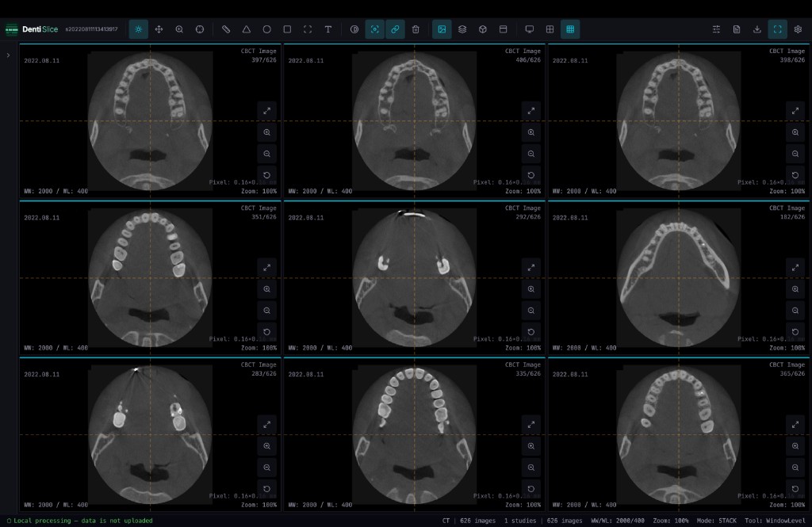Viewport: 812px width, 527px height.
Task: Select the angle measurement triangle tool
Action: [247, 29]
